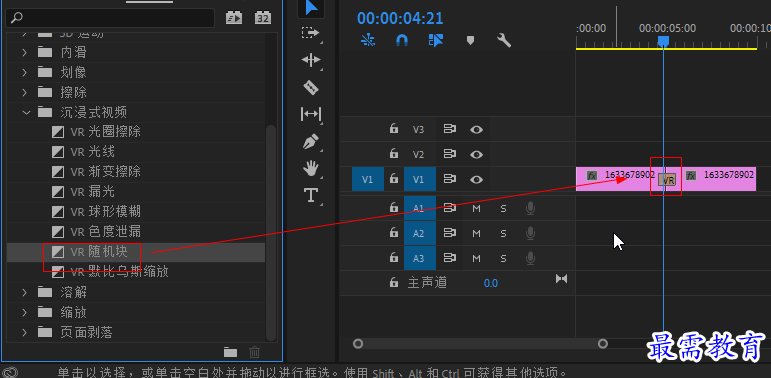771x378 pixels.
Task: Toggle sync lock on V2 track
Action: point(449,154)
